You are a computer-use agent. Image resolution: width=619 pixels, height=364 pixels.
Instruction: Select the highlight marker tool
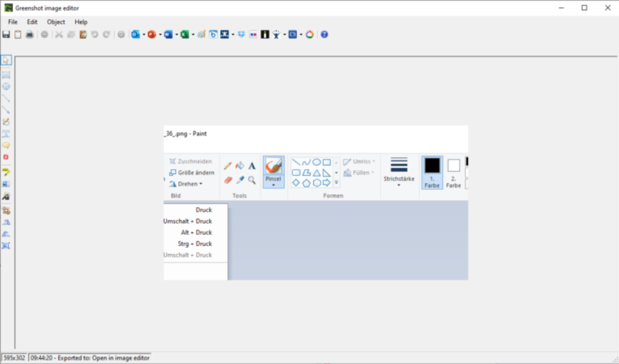pyautogui.click(x=6, y=172)
